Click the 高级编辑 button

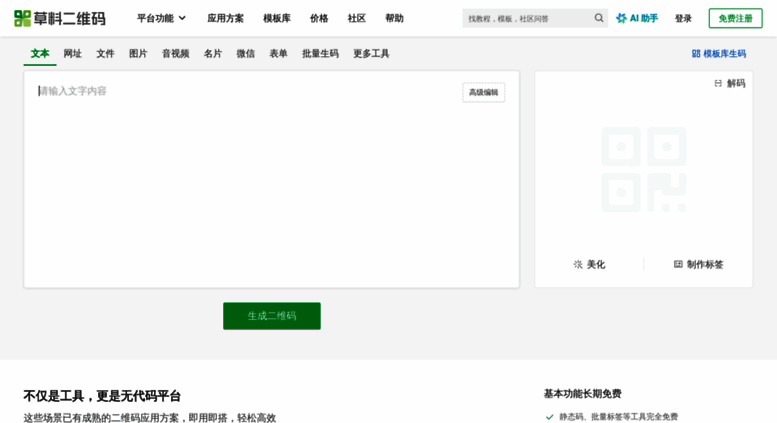tap(484, 93)
